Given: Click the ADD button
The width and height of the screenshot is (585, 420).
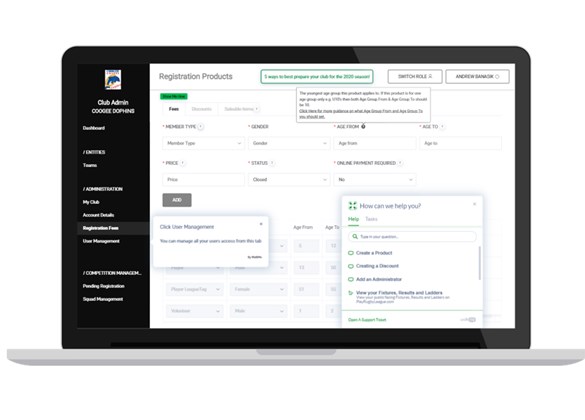Looking at the screenshot, I should click(x=177, y=200).
